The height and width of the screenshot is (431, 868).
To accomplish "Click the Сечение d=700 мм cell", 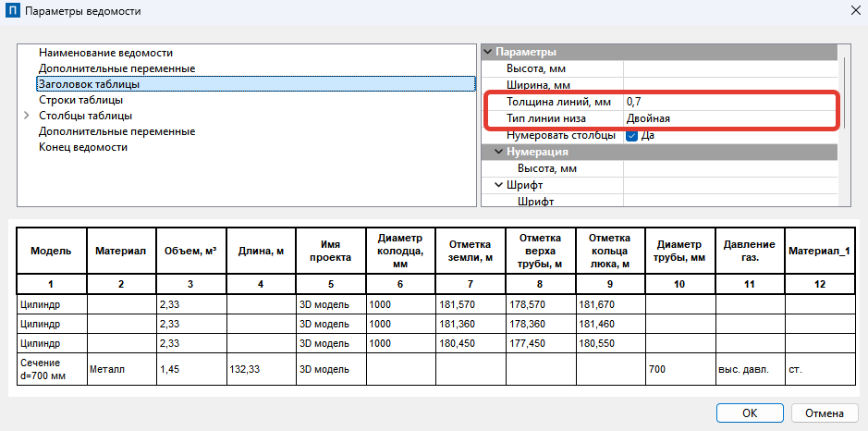I will (51, 370).
